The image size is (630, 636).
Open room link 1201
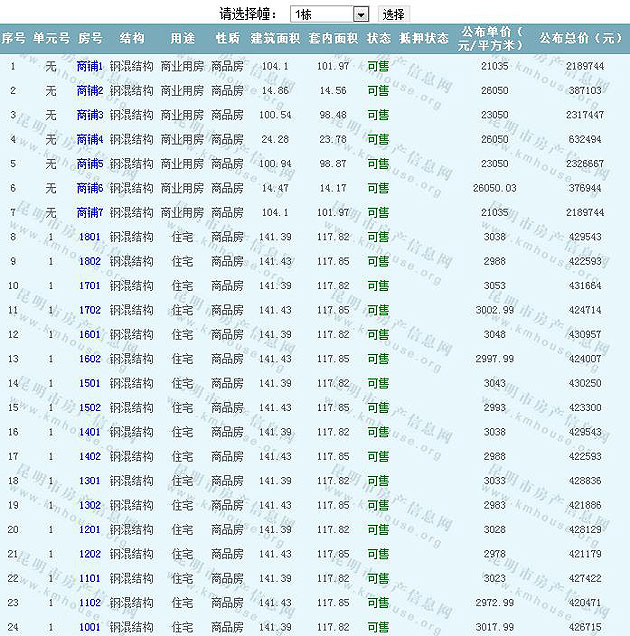click(x=90, y=529)
